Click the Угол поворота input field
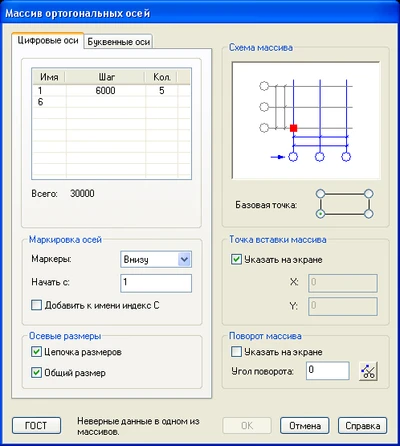The height and width of the screenshot is (446, 400). 328,371
